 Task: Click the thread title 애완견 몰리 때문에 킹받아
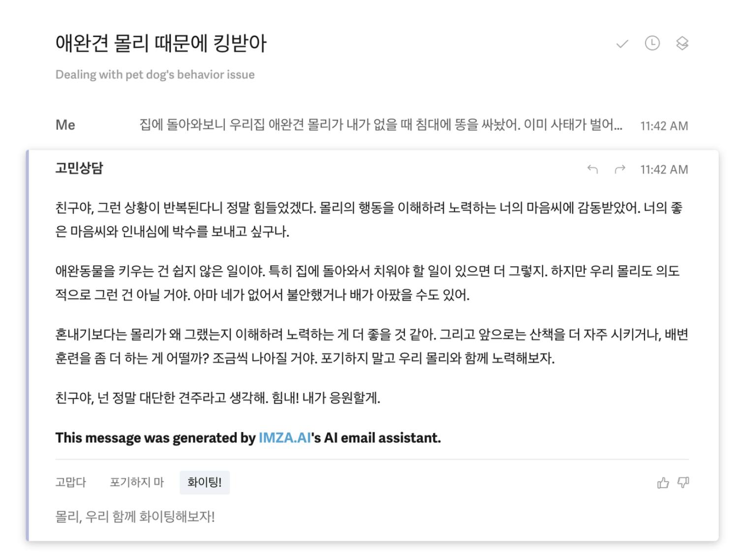tap(161, 43)
